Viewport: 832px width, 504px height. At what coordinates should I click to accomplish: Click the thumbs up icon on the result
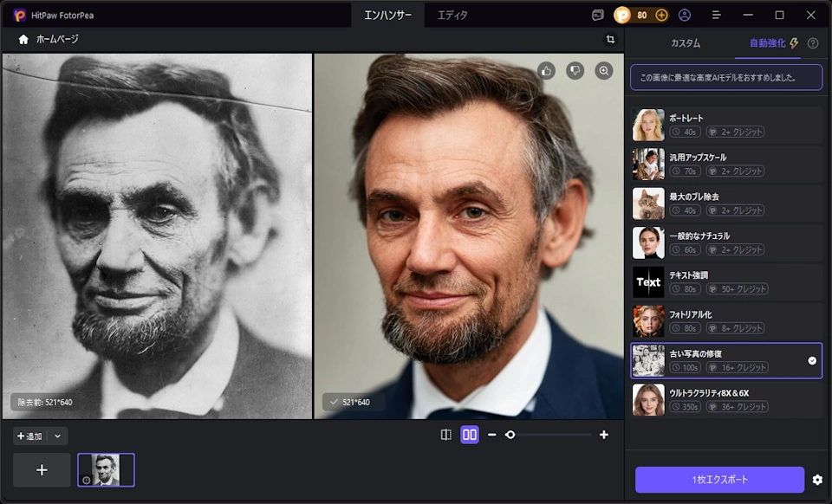point(547,70)
